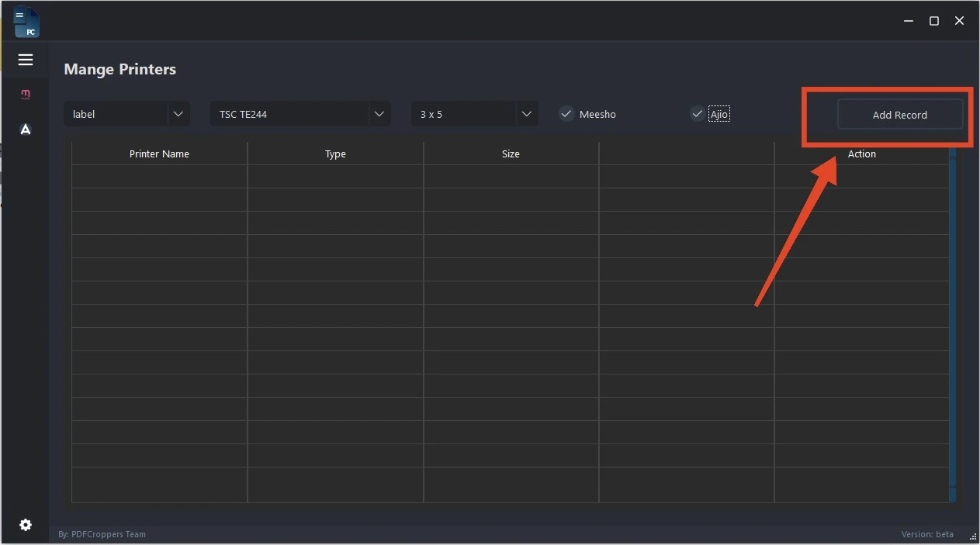Click the Printer Name column header
The width and height of the screenshot is (980, 545).
coord(159,153)
